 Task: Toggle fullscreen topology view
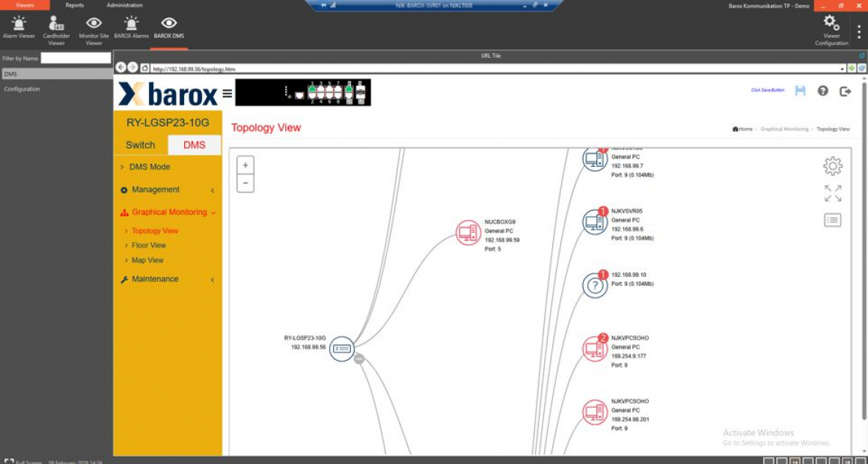click(x=832, y=193)
